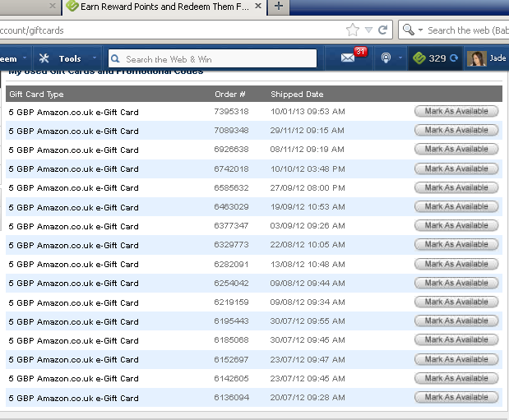Screen dimensions: 509x420
Task: Reload the page with the refresh icon
Action: point(383,30)
